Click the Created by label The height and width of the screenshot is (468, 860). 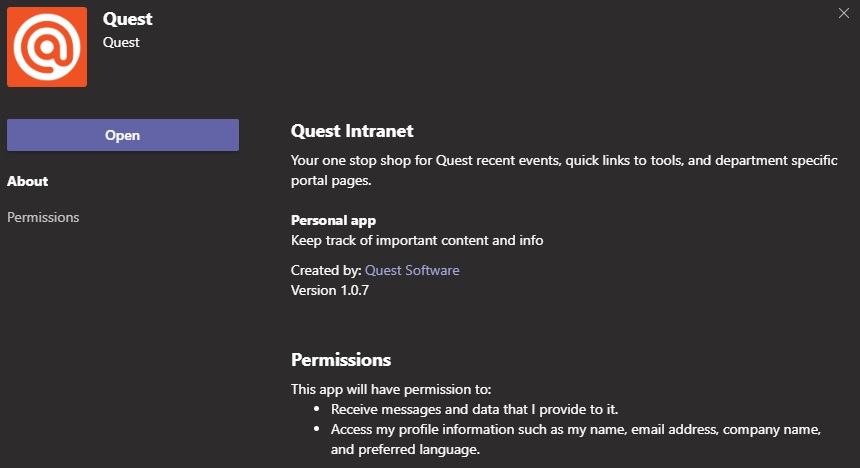326,270
